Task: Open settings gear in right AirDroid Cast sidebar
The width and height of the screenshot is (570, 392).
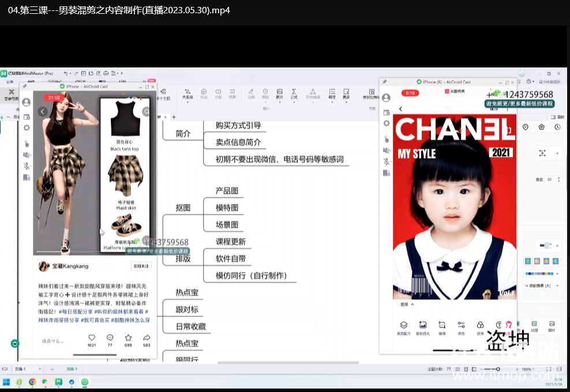Action: (387, 123)
